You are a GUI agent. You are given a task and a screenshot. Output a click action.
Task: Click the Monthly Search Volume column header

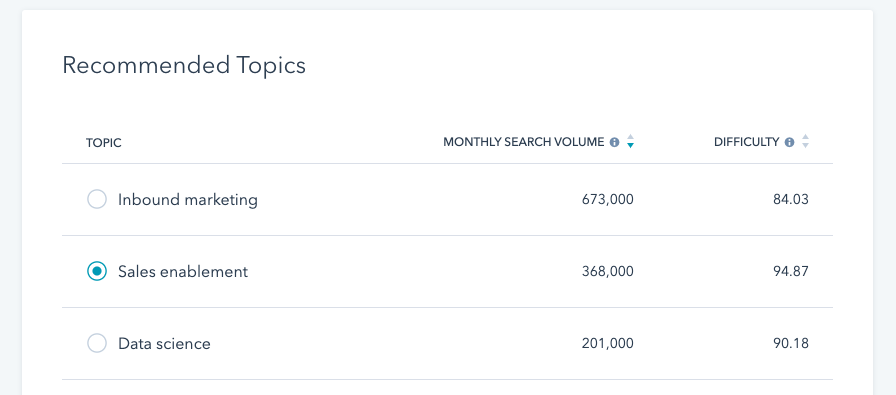click(523, 142)
